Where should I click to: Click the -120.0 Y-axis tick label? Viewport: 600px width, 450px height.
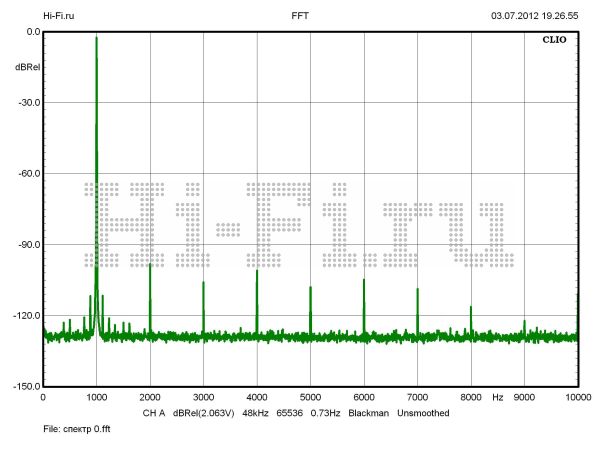[x=25, y=315]
